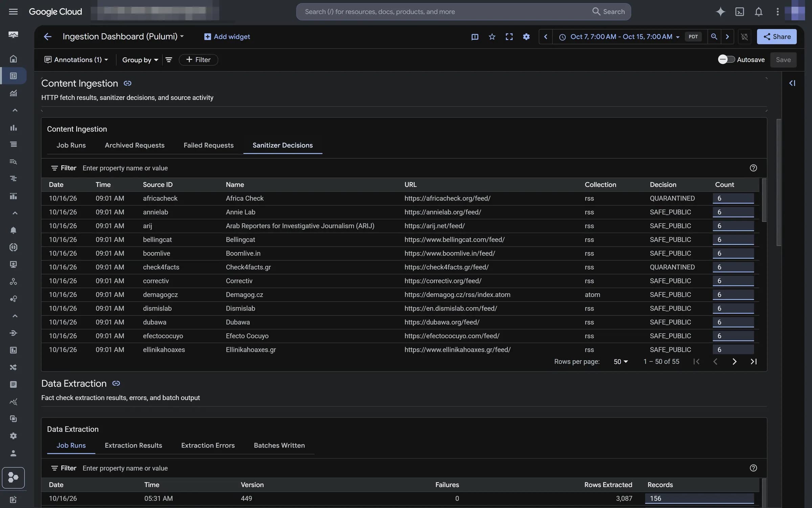Open the three-dot more options menu
This screenshot has width=812, height=508.
pyautogui.click(x=777, y=12)
